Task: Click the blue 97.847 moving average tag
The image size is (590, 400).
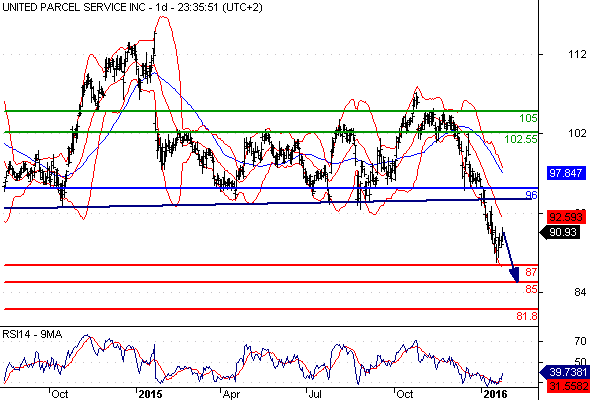Action: (566, 173)
